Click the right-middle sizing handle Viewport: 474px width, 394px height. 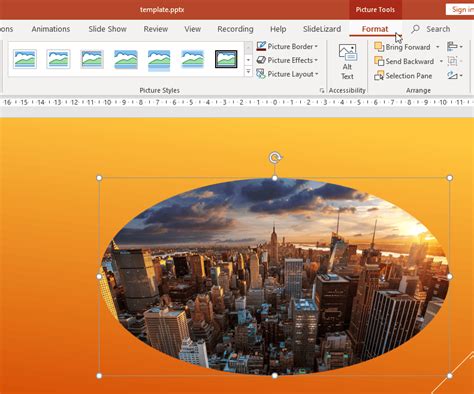[x=450, y=277]
